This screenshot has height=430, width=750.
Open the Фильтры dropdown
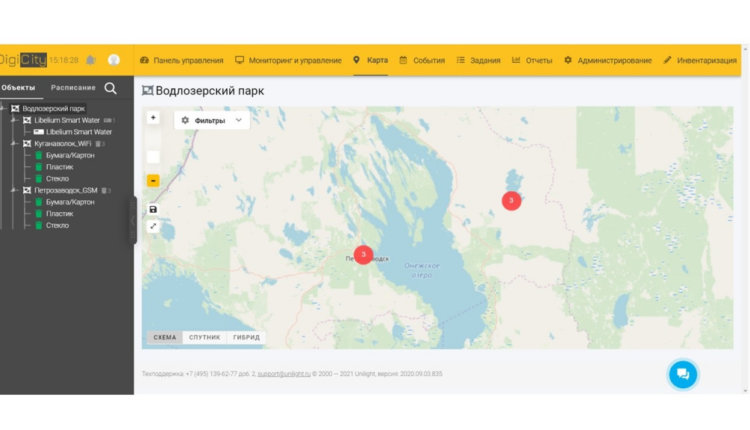[211, 120]
